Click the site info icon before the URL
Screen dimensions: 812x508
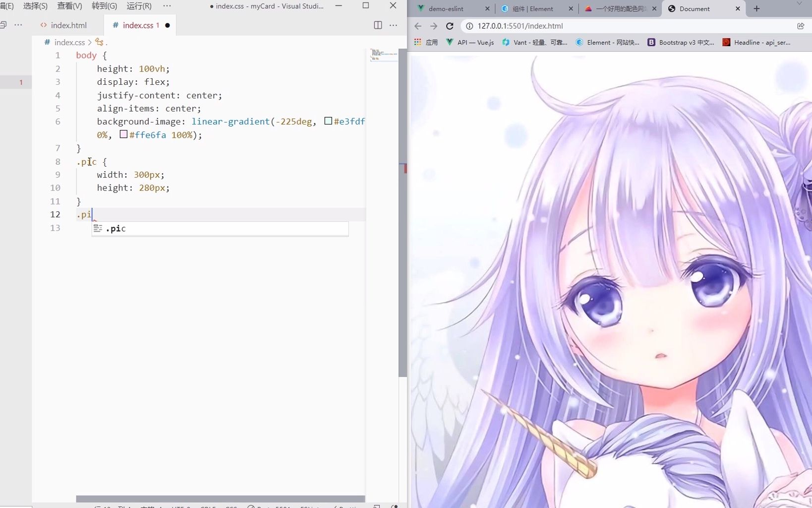(x=468, y=26)
